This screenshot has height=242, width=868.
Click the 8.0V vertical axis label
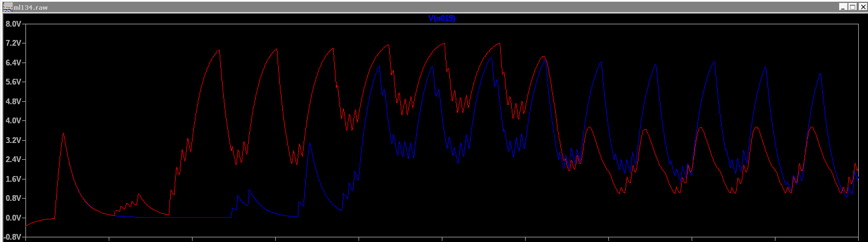[x=13, y=24]
